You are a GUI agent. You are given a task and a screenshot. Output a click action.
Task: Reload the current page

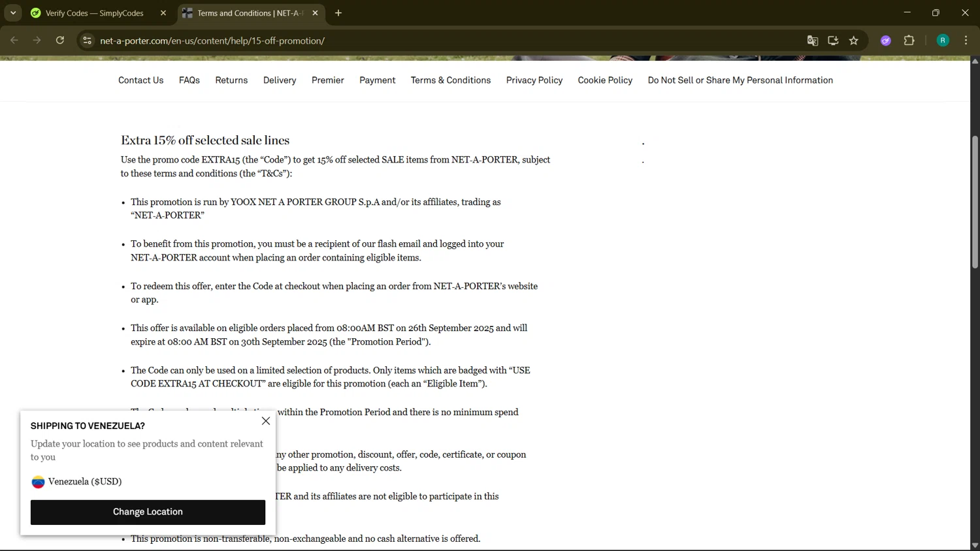[x=60, y=40]
